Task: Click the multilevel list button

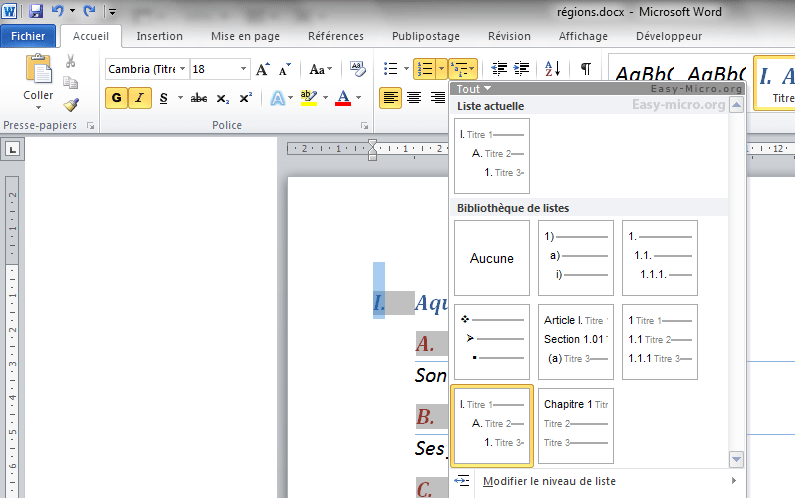Action: click(463, 68)
